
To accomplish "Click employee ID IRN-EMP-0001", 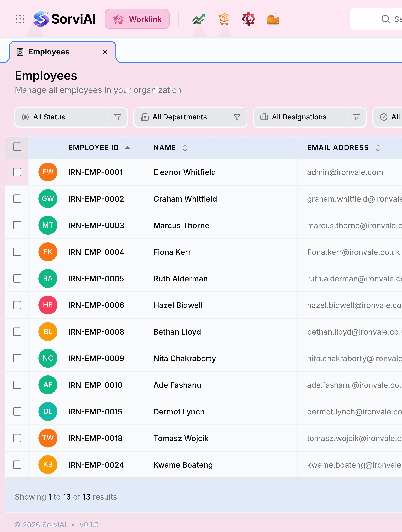I will tap(95, 172).
